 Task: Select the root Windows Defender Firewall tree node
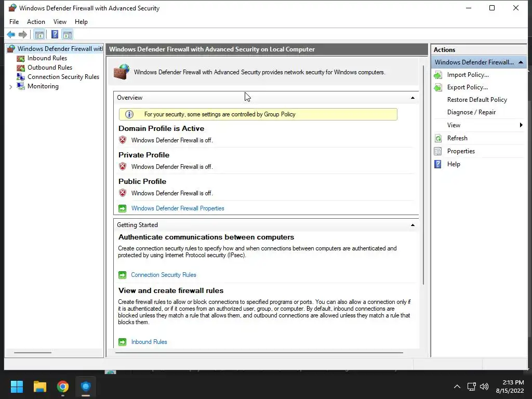60,49
